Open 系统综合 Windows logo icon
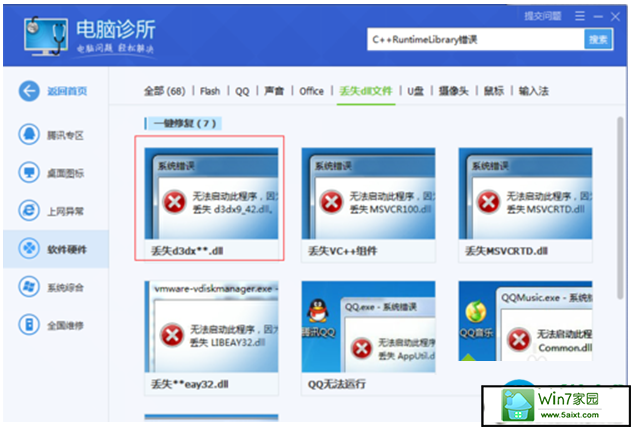 (x=29, y=287)
